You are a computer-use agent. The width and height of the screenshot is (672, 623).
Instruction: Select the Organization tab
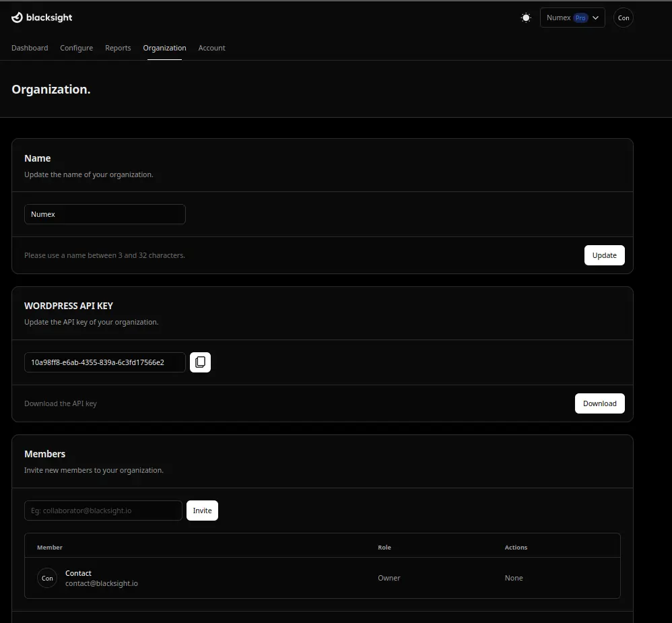click(164, 48)
